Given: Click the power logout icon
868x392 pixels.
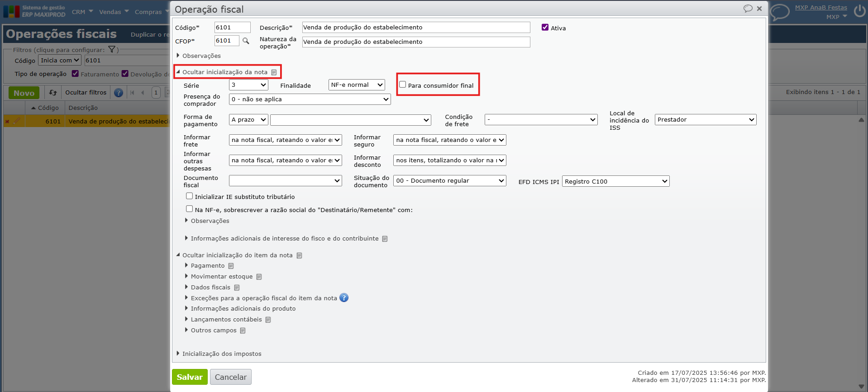Looking at the screenshot, I should click(x=859, y=11).
